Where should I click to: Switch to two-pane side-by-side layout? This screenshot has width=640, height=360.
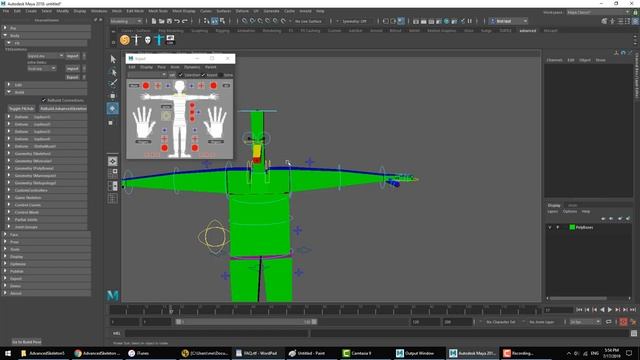coord(113,186)
